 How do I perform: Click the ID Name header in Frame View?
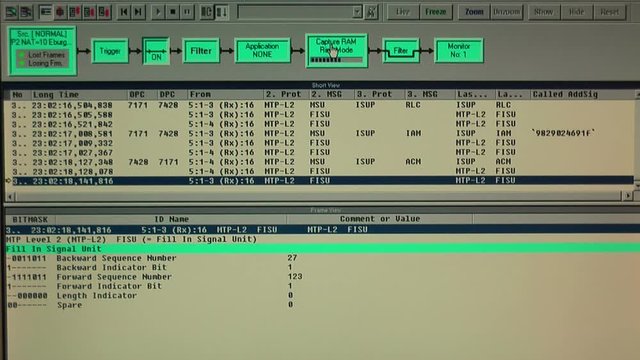(x=171, y=220)
